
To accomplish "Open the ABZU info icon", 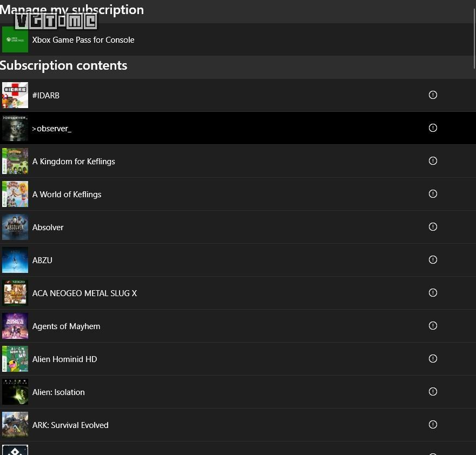I will point(433,260).
